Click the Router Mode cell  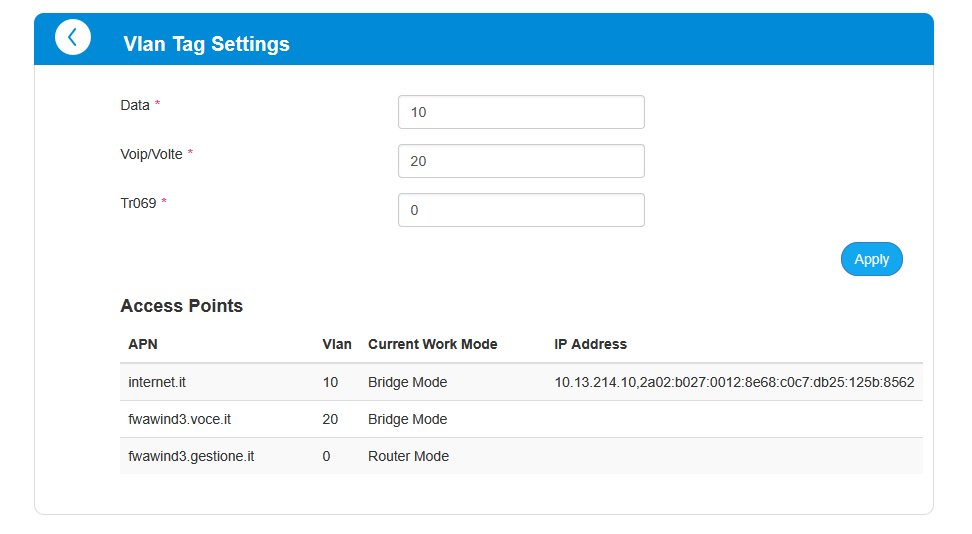[408, 456]
